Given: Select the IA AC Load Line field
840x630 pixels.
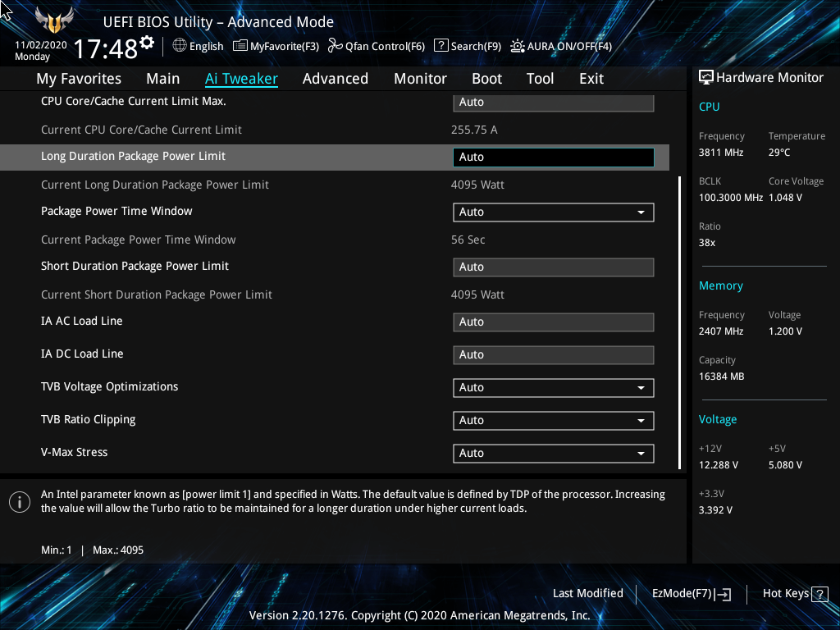Looking at the screenshot, I should pyautogui.click(x=553, y=322).
